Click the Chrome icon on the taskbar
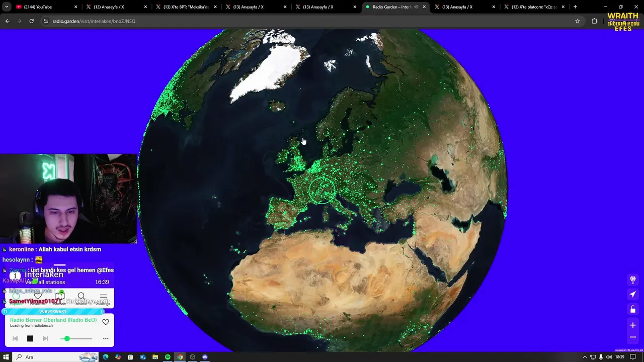644x362 pixels. click(x=180, y=357)
